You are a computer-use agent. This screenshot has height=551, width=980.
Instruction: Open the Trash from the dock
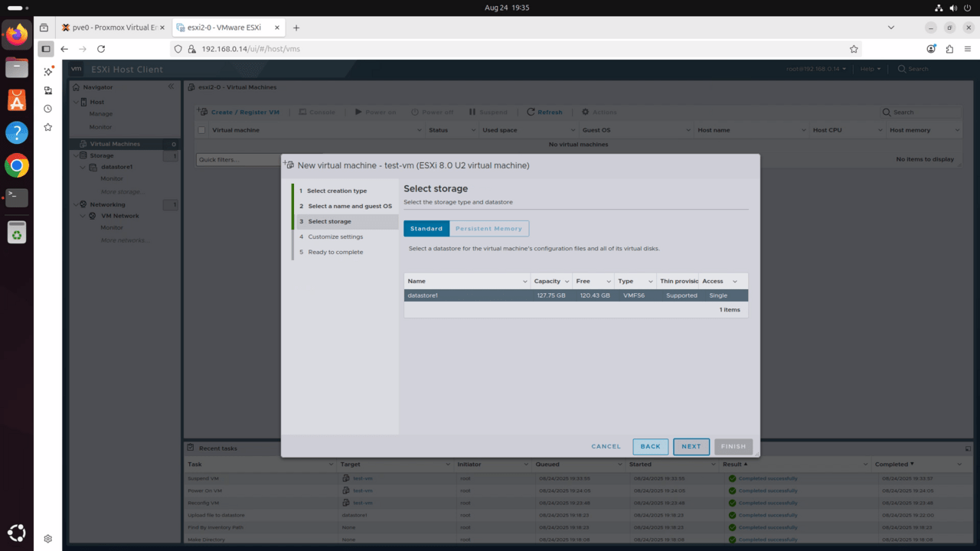(x=17, y=232)
